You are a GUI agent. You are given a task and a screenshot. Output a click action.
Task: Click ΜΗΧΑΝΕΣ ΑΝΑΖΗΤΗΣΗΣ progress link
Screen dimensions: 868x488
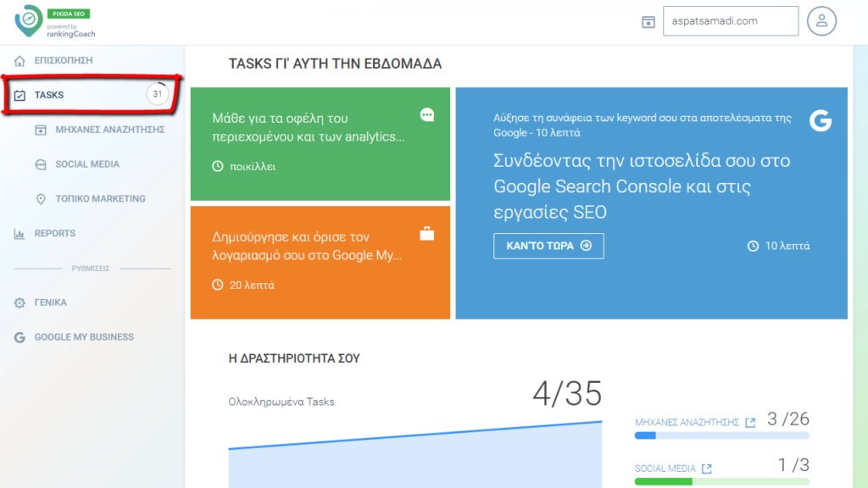click(x=687, y=422)
